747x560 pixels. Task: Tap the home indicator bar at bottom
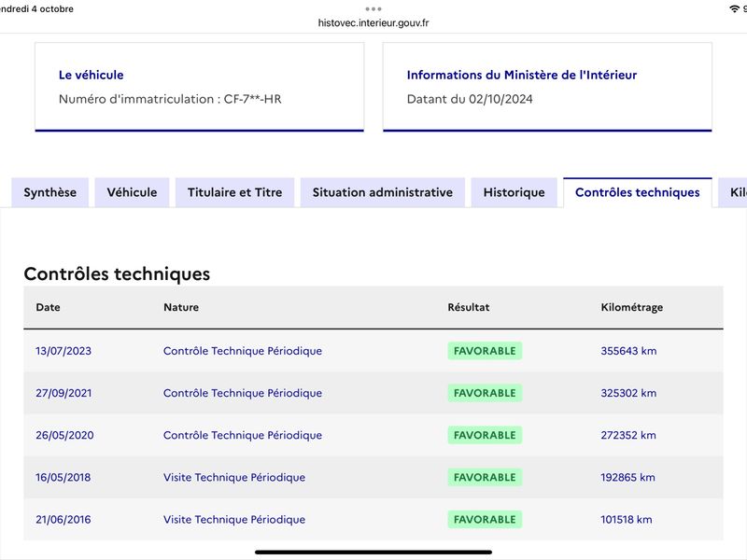point(373,553)
